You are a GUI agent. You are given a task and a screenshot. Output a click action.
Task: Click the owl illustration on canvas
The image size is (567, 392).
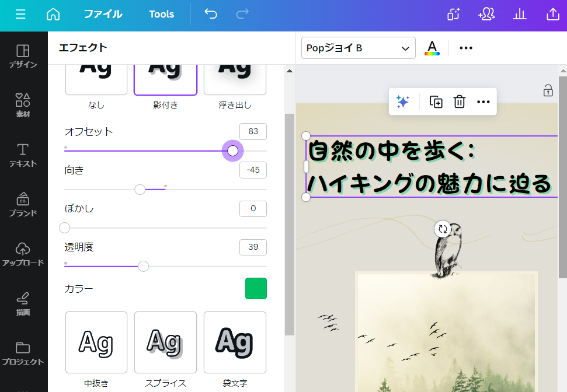point(448,250)
